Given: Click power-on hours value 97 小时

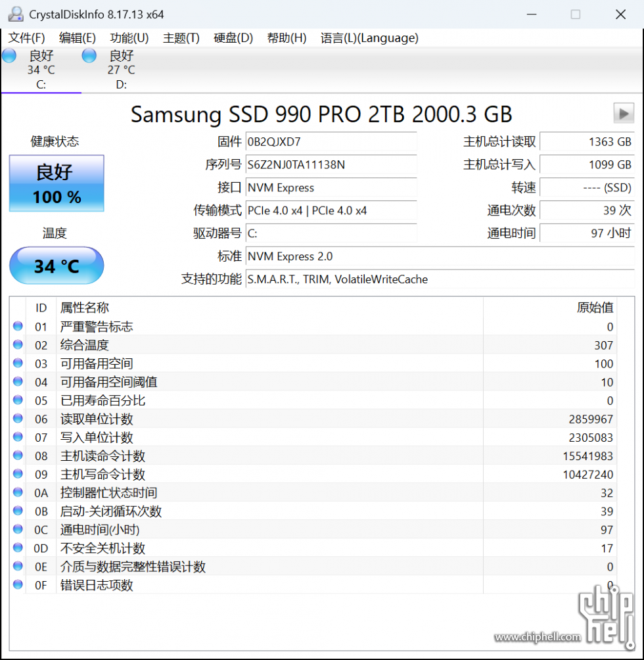Looking at the screenshot, I should pos(587,233).
